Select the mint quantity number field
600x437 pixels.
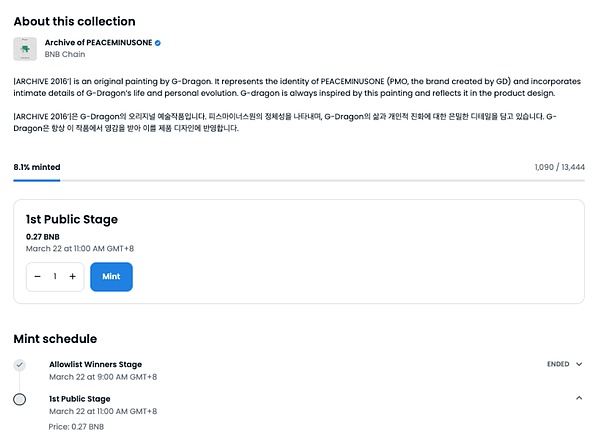(55, 276)
